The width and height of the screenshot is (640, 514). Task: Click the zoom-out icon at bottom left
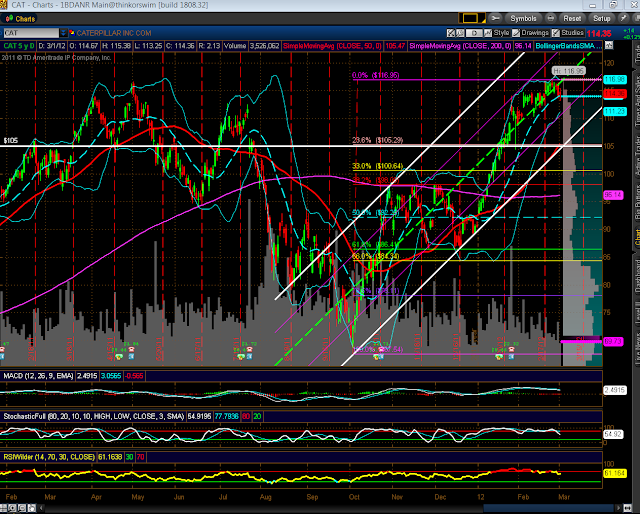(22, 508)
